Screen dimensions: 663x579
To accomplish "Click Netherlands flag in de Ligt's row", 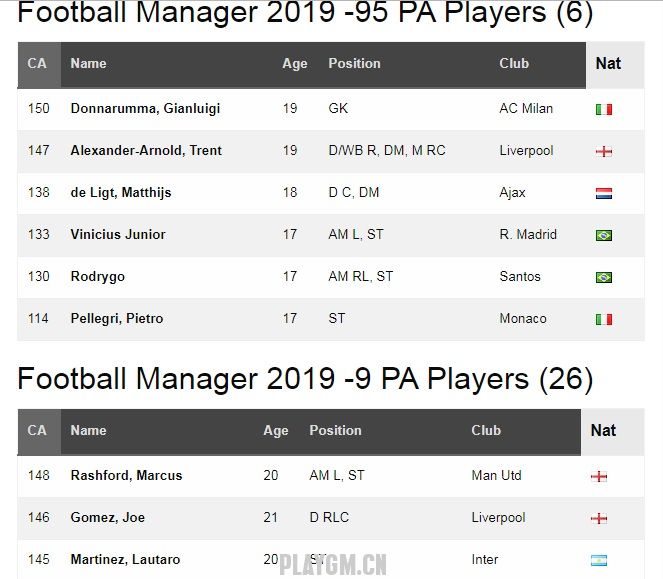I will point(604,193).
